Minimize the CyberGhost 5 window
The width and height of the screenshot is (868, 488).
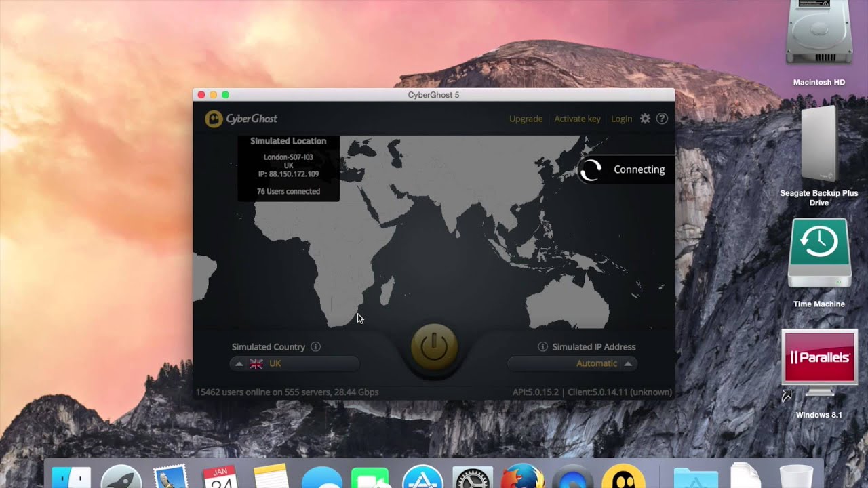click(x=214, y=95)
